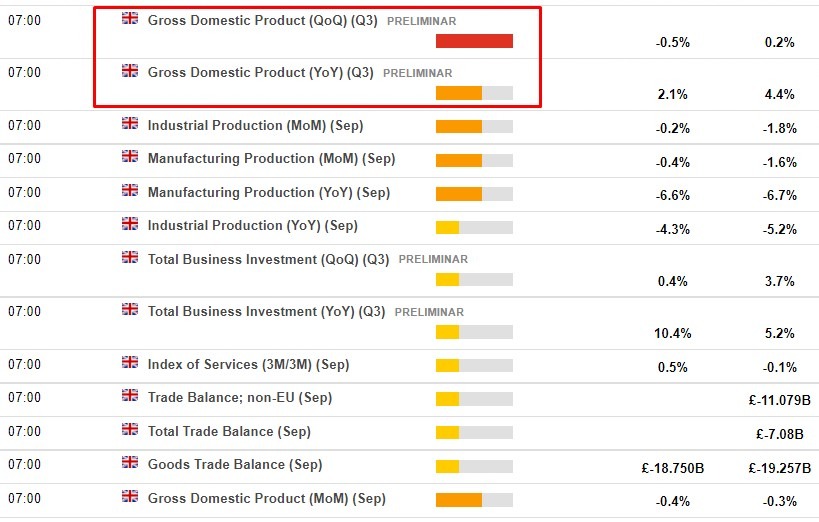The width and height of the screenshot is (819, 522).
Task: Click UK flag beside Index of Services
Action: (x=130, y=362)
